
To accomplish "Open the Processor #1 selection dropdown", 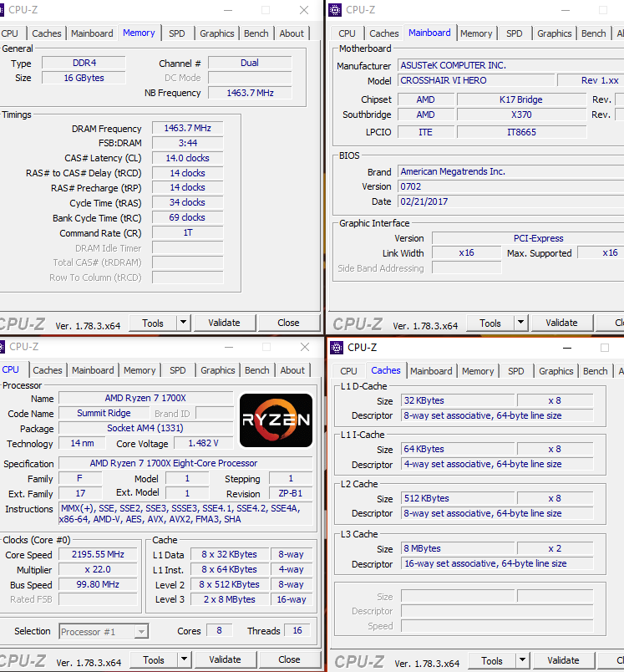I will [x=104, y=632].
